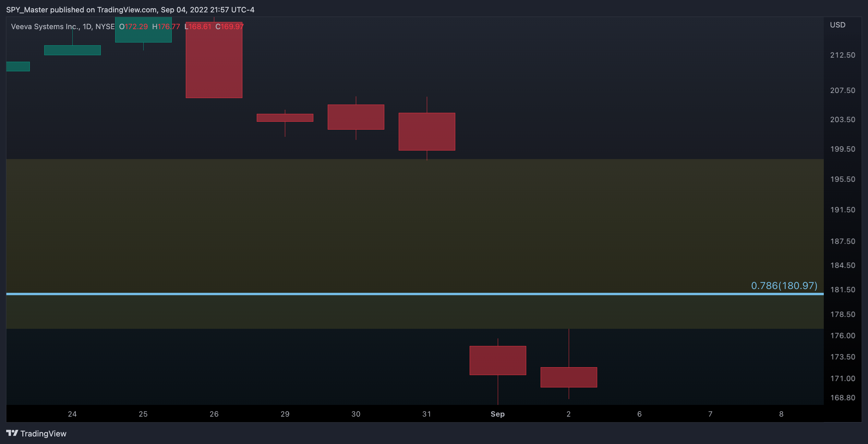Click the TradingView logo icon
This screenshot has width=868, height=444.
(x=12, y=433)
